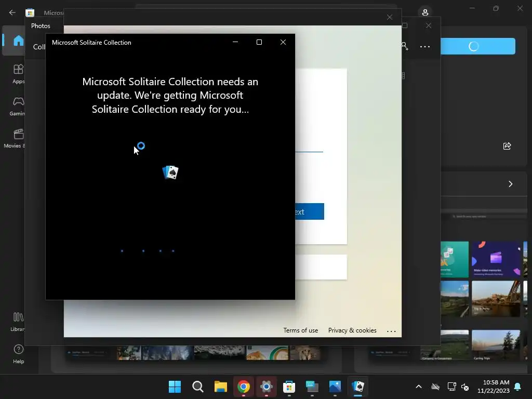Open Home in Microsoft Store sidebar

14,41
